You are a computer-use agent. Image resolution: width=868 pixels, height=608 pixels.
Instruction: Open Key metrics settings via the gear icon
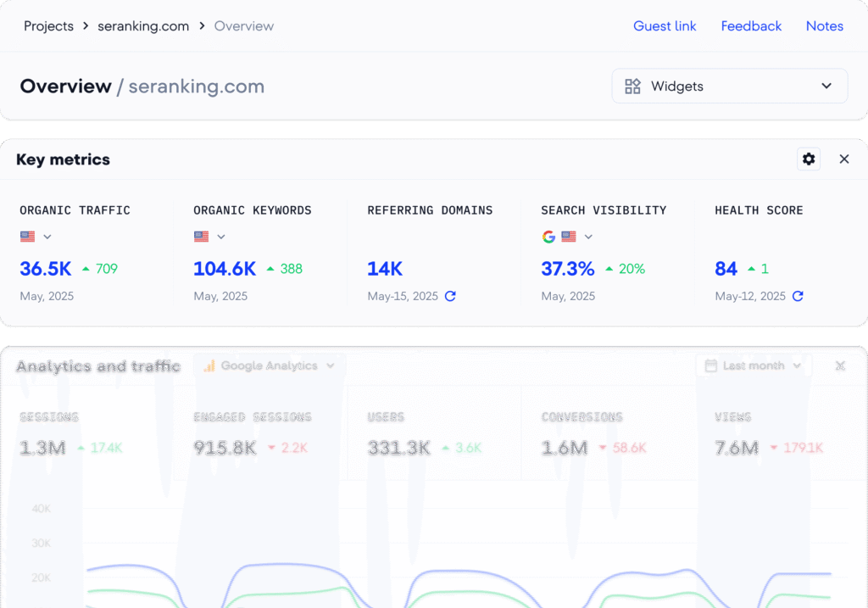(x=809, y=159)
